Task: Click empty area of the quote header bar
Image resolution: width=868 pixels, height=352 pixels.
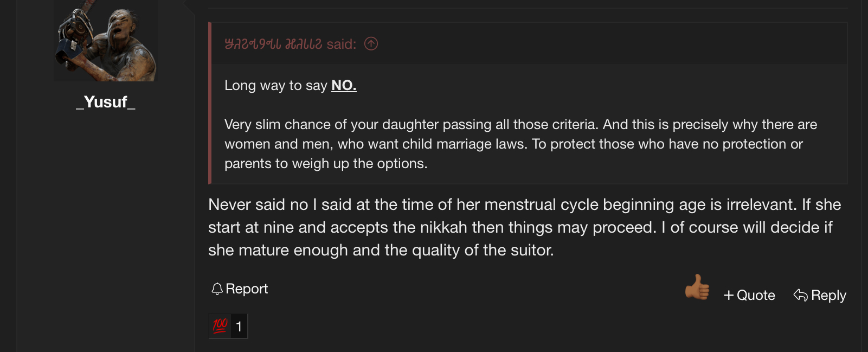Action: pyautogui.click(x=596, y=43)
